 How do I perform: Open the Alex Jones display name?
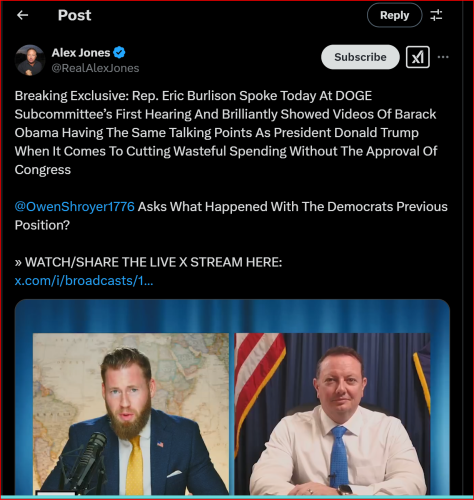81,53
